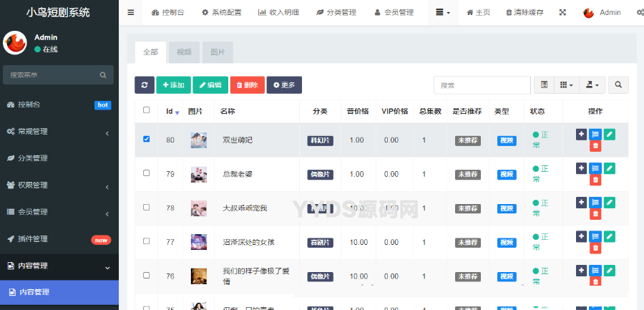Click the green 添加 button

173,85
